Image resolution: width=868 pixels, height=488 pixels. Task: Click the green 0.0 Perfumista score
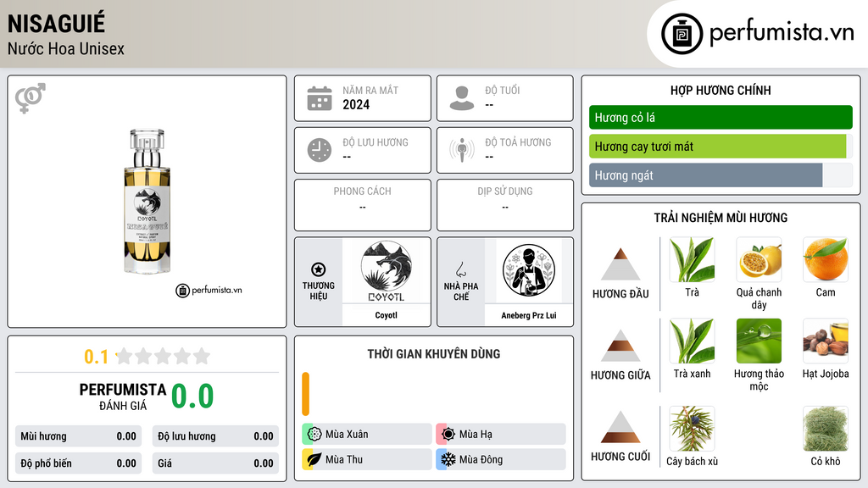(192, 396)
